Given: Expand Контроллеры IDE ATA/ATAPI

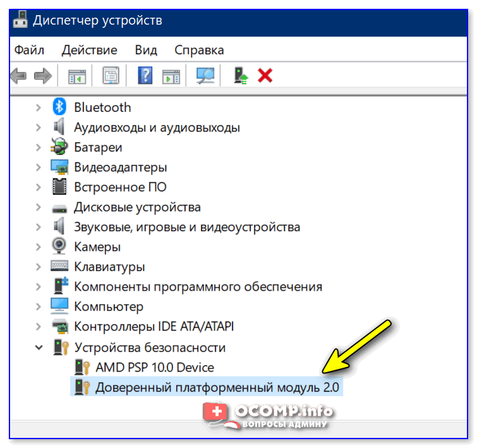Looking at the screenshot, I should (39, 327).
